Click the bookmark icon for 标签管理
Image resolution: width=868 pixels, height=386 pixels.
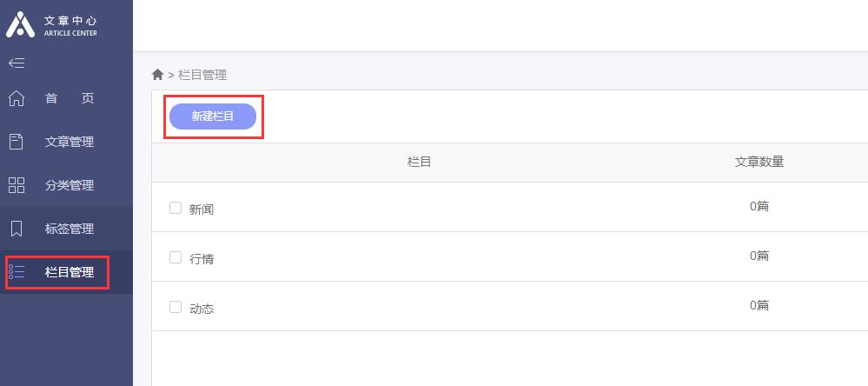tap(17, 228)
